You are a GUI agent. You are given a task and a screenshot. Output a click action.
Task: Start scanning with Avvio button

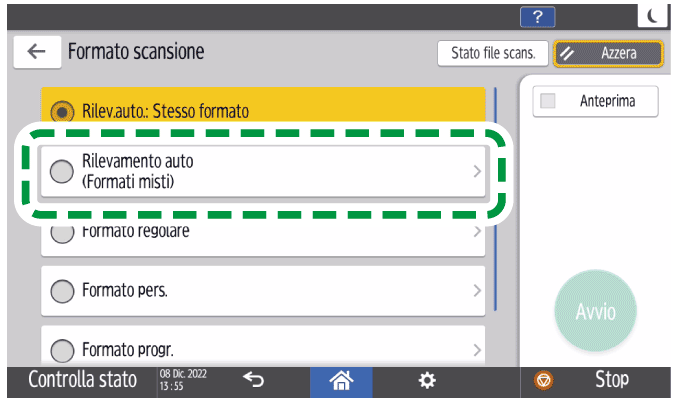coord(595,311)
